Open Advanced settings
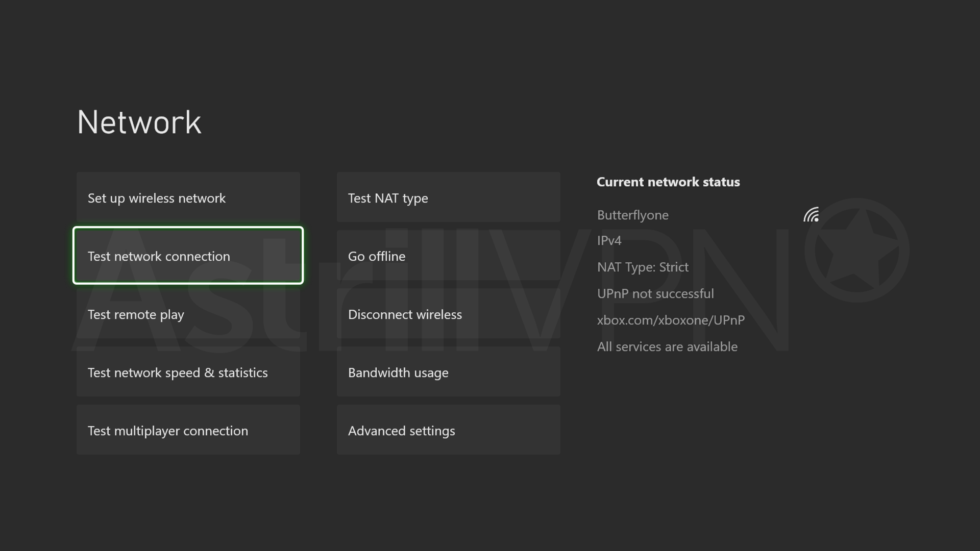The image size is (980, 551). 448,430
